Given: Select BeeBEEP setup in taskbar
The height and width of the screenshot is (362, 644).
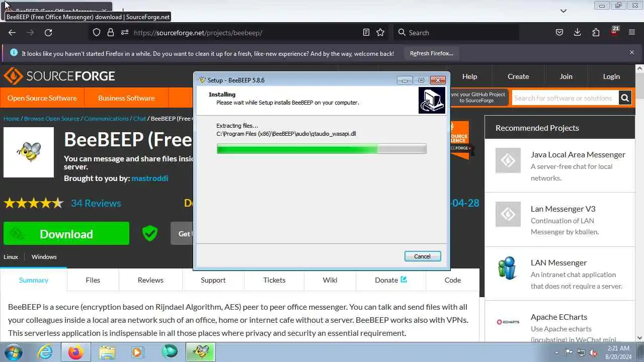Looking at the screenshot, I should [201, 352].
